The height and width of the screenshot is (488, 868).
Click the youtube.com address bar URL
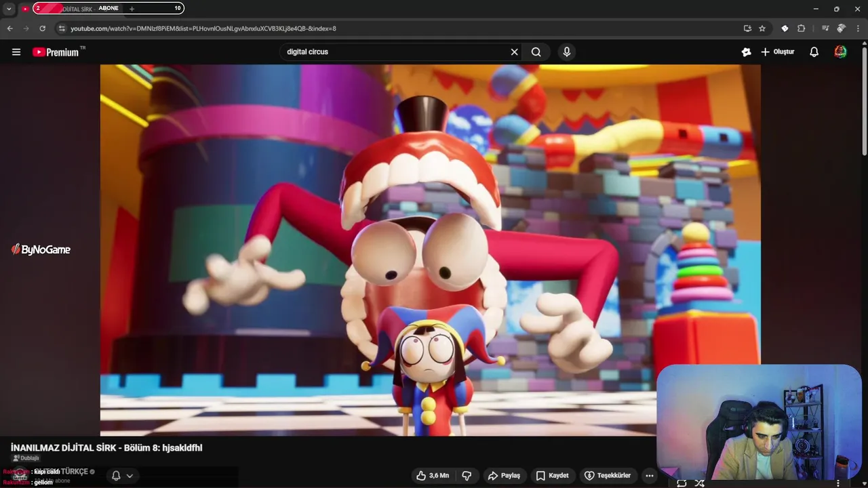tap(203, 28)
